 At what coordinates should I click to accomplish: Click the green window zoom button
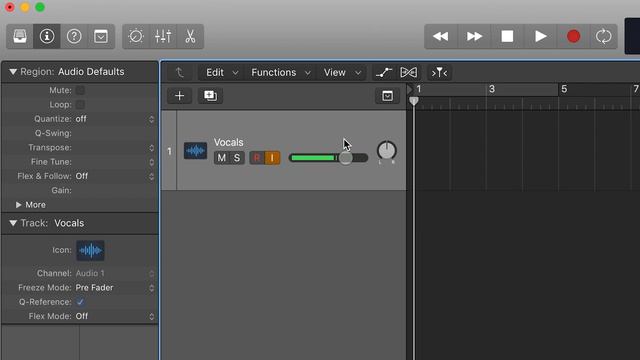tap(40, 7)
